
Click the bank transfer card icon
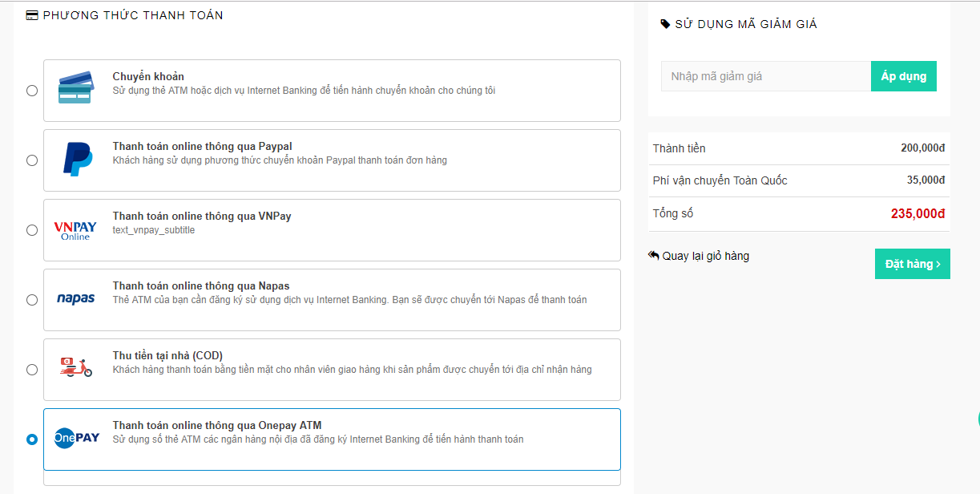(x=76, y=88)
